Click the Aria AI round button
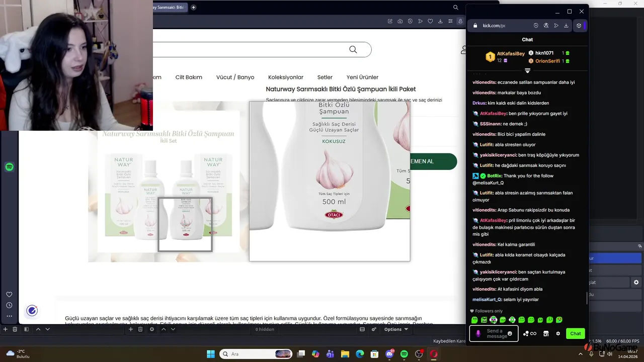The height and width of the screenshot is (362, 644). tap(32, 311)
